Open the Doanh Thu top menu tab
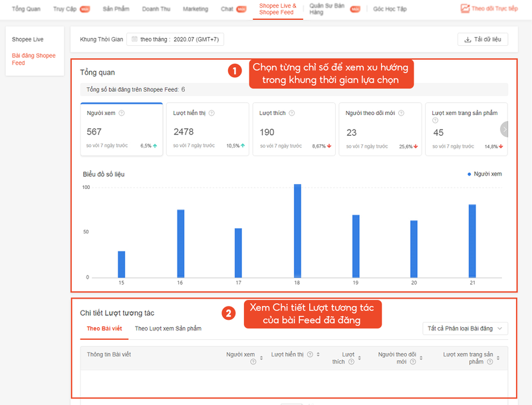The height and width of the screenshot is (405, 532). point(158,9)
